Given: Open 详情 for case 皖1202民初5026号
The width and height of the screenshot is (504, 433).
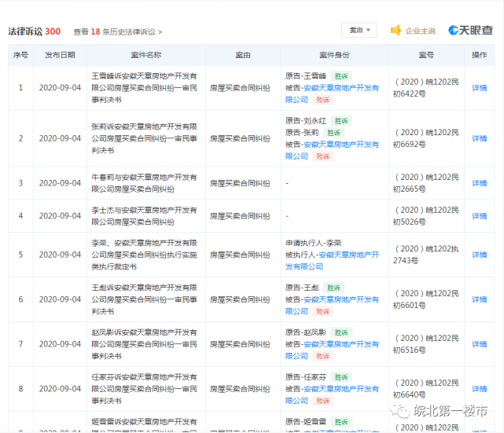Looking at the screenshot, I should (480, 216).
